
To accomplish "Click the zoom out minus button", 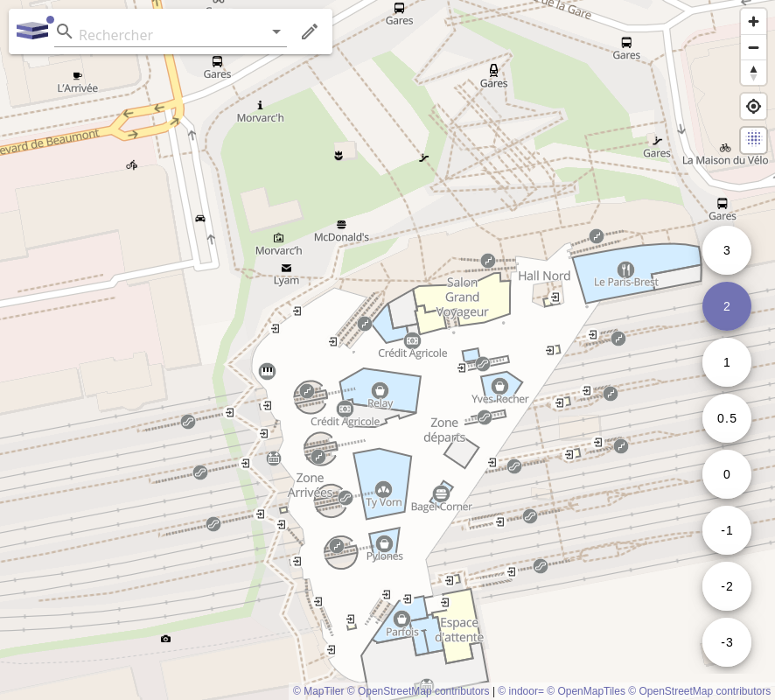I will click(x=753, y=47).
